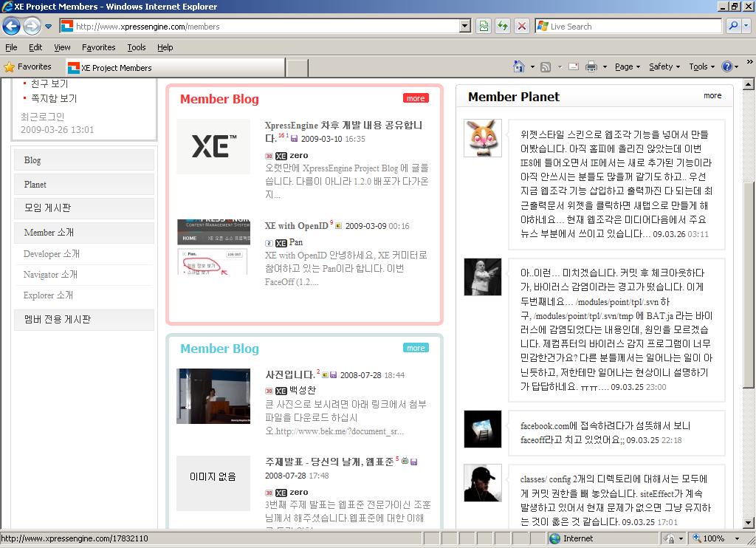The width and height of the screenshot is (756, 548).
Task: Select the XE Project Members tab
Action: point(176,68)
